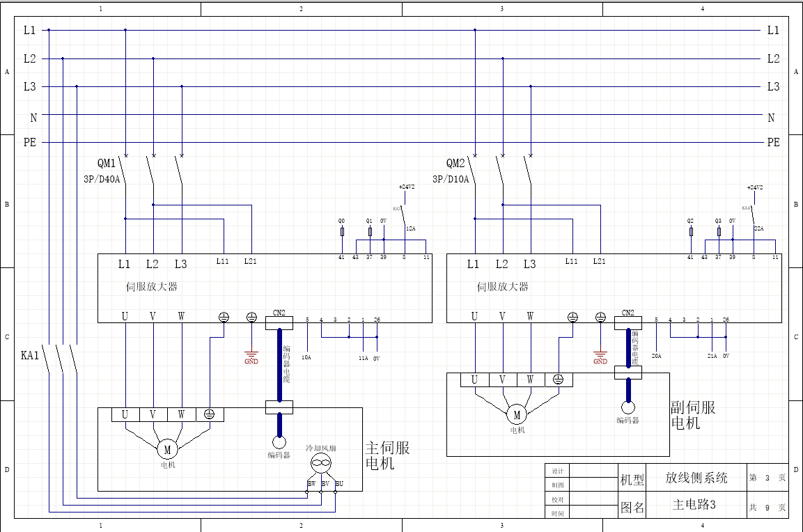
Task: Click the sub servo motor M symbol
Action: 516,415
